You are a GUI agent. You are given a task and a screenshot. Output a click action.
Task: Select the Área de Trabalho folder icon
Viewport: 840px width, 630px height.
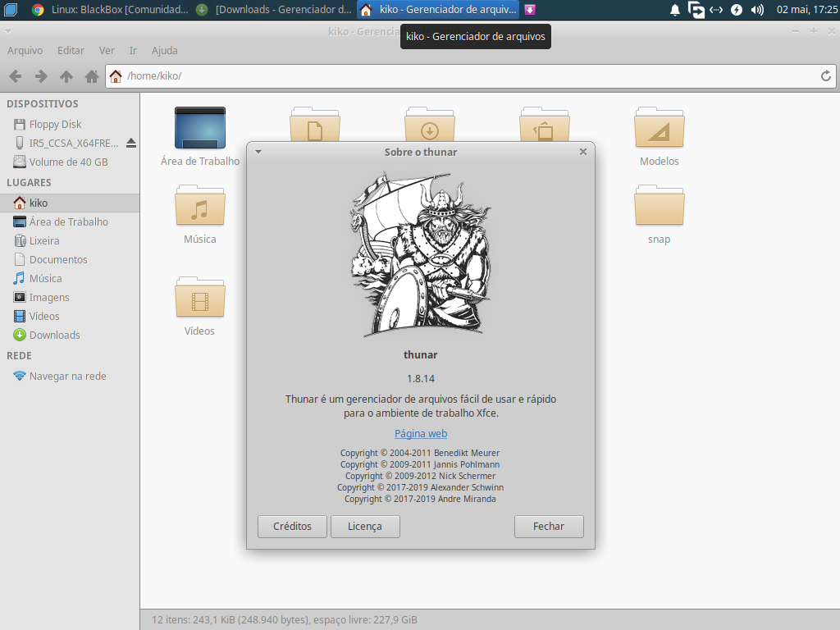(200, 128)
